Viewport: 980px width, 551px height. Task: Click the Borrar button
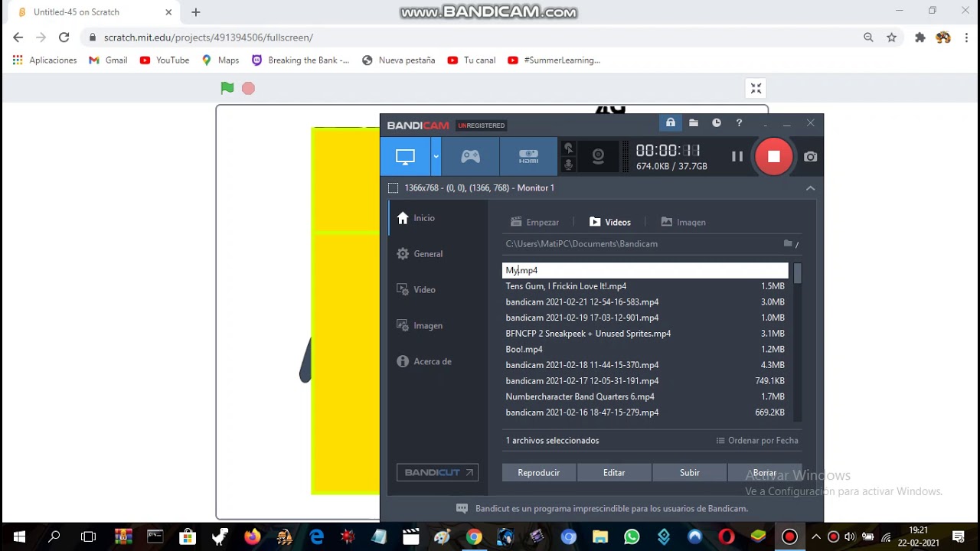coord(765,472)
